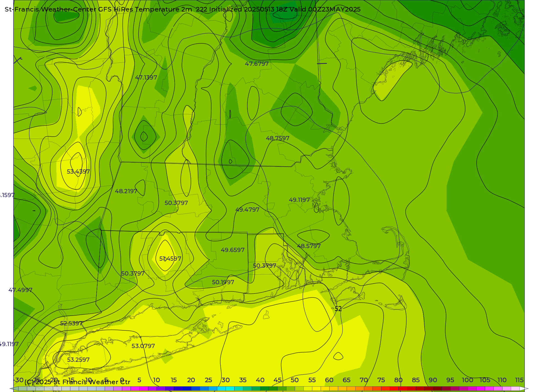Click the legend label 60
The height and width of the screenshot is (392, 538).
coord(329,380)
